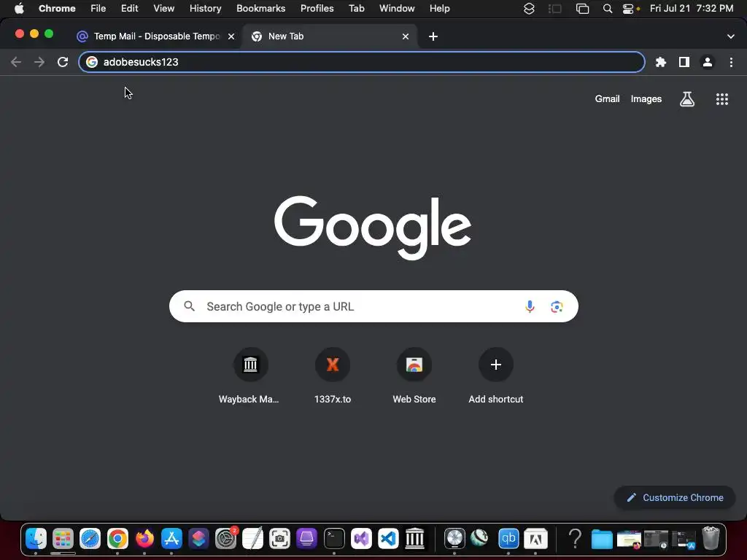This screenshot has width=747, height=560.
Task: Open the Chrome profile avatar menu
Action: pyautogui.click(x=708, y=62)
